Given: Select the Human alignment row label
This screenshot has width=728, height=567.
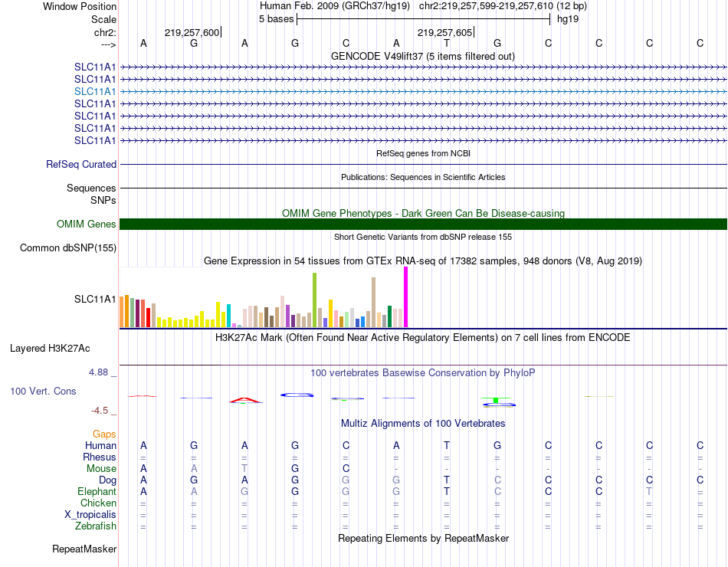Looking at the screenshot, I should pos(100,445).
